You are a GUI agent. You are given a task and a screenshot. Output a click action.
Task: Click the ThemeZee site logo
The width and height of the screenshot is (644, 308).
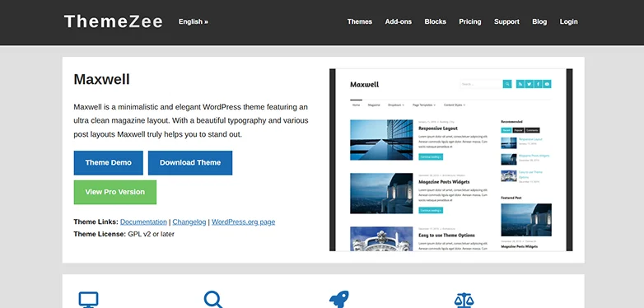tap(114, 21)
